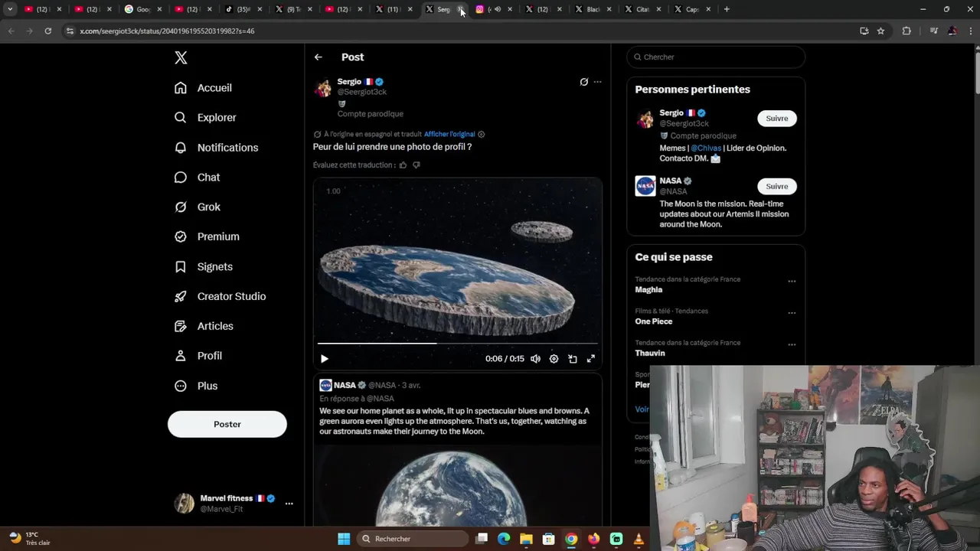This screenshot has width=980, height=551.
Task: Open Sergio's profile in Personnes pertinentes
Action: (x=671, y=113)
